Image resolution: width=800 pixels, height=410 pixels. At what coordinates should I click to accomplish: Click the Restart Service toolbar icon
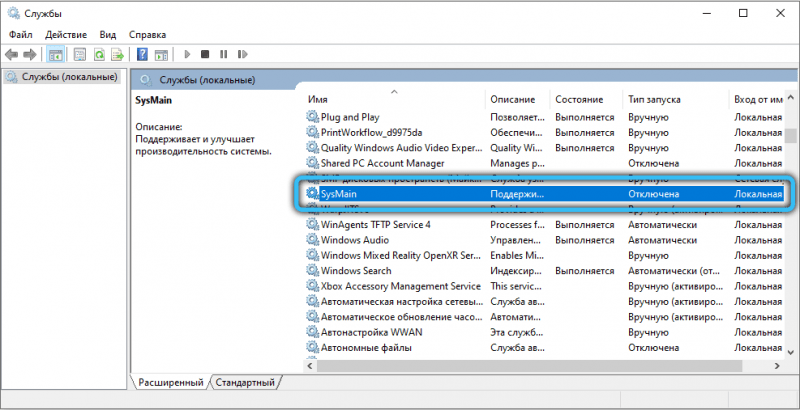click(x=242, y=54)
